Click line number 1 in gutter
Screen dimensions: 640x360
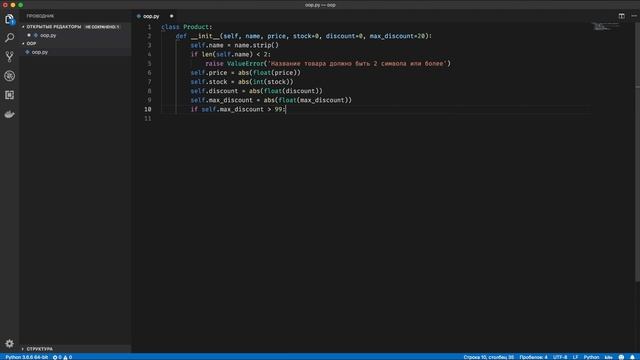(x=149, y=27)
